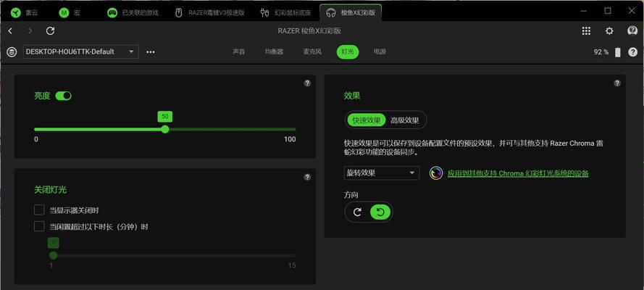Screen dimensions: 644x290
Task: Click the battery level icon
Action: (x=618, y=52)
